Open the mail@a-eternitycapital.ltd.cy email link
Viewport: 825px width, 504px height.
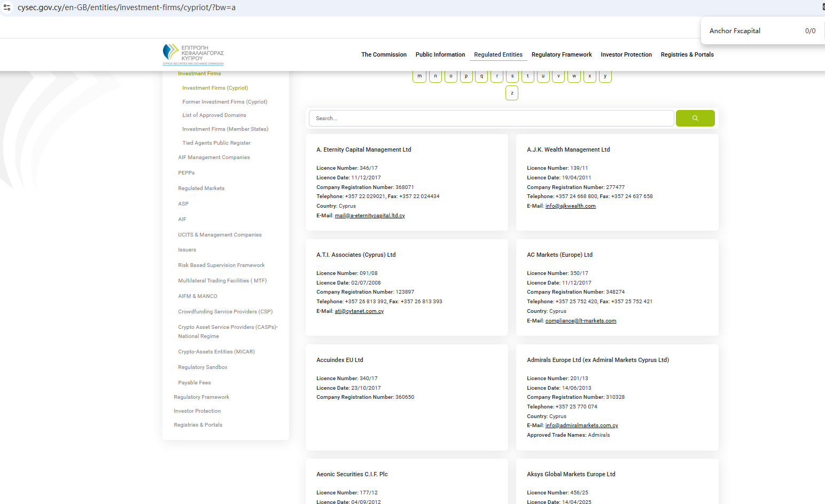click(x=370, y=216)
